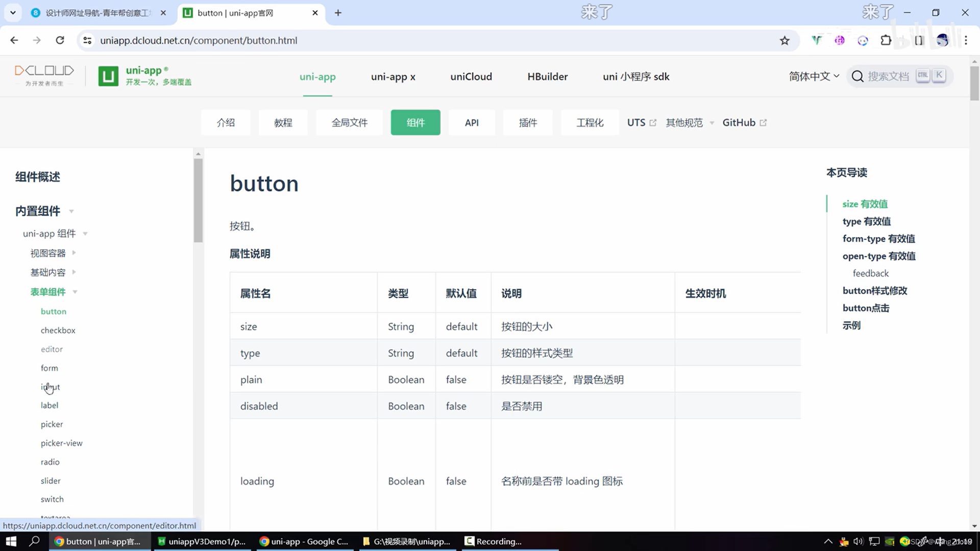
Task: Click the sidebar vertical scrollbar thumb
Action: click(198, 200)
